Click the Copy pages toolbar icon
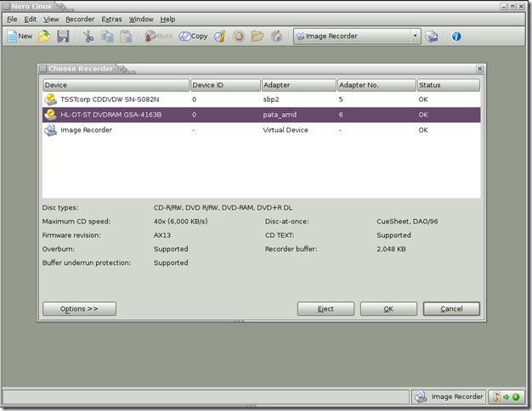 [107, 36]
